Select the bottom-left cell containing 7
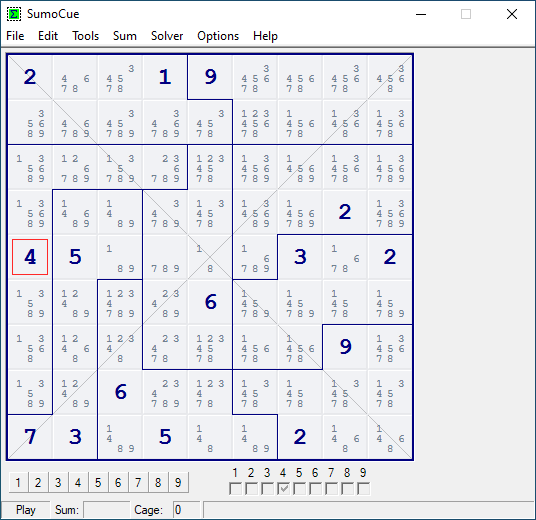The image size is (536, 520). tap(30, 437)
